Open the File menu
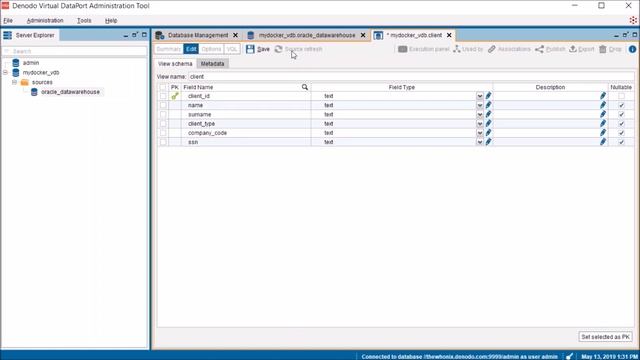The image size is (640, 360). [8, 20]
